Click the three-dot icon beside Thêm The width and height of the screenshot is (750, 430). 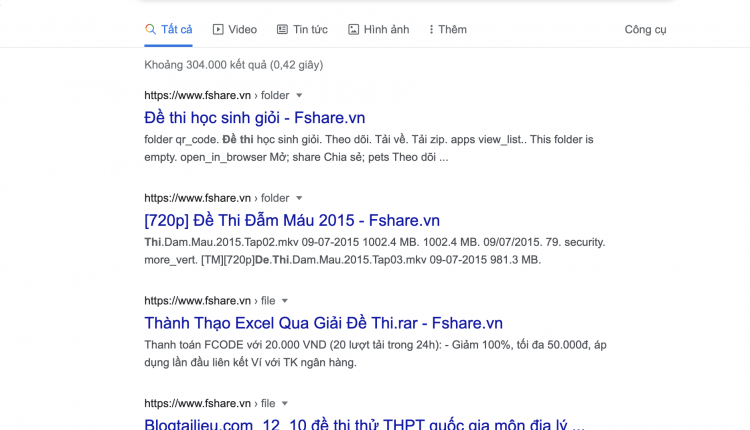click(x=431, y=29)
